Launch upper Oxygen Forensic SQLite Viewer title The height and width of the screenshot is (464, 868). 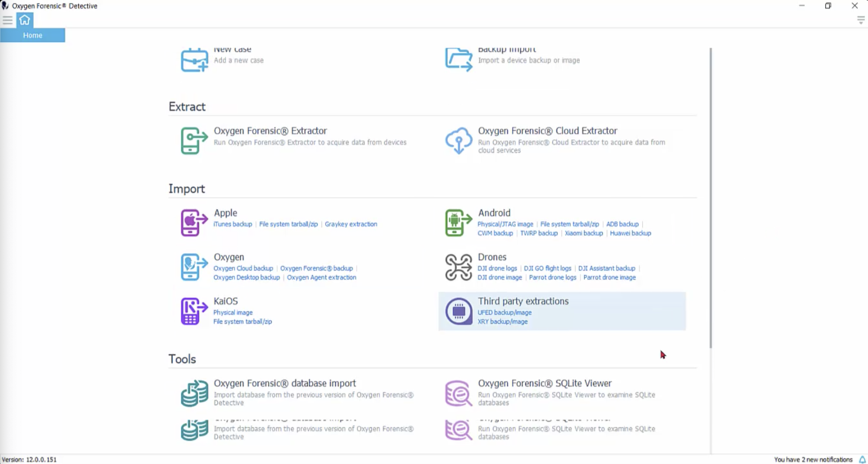click(545, 383)
